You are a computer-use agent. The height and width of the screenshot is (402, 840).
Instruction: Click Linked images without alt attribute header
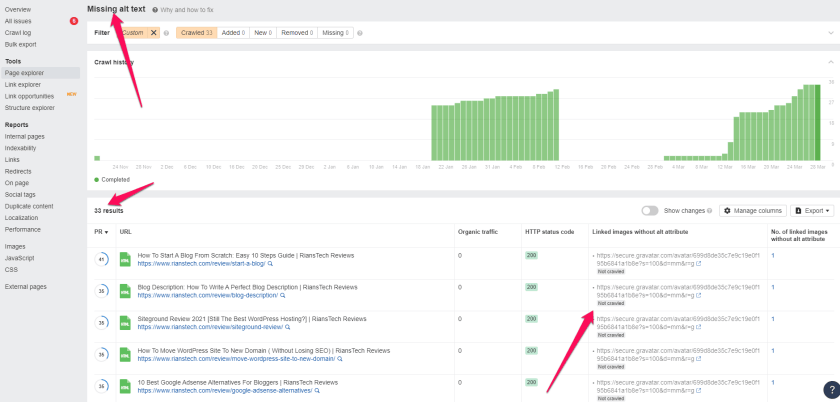point(640,232)
